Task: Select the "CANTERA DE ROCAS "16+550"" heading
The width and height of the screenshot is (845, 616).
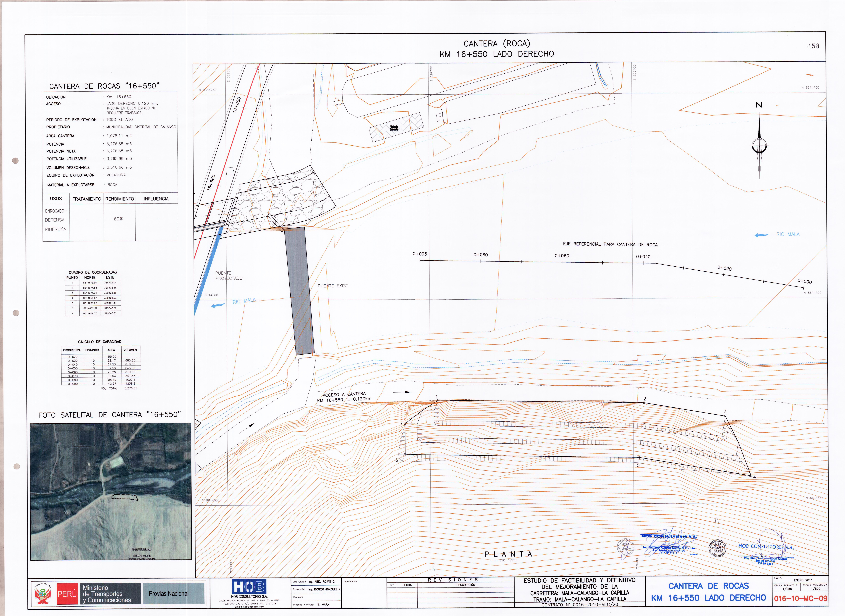Action: (104, 86)
